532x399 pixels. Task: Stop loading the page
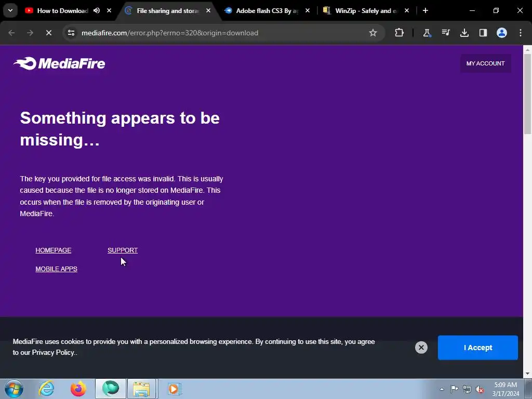48,33
